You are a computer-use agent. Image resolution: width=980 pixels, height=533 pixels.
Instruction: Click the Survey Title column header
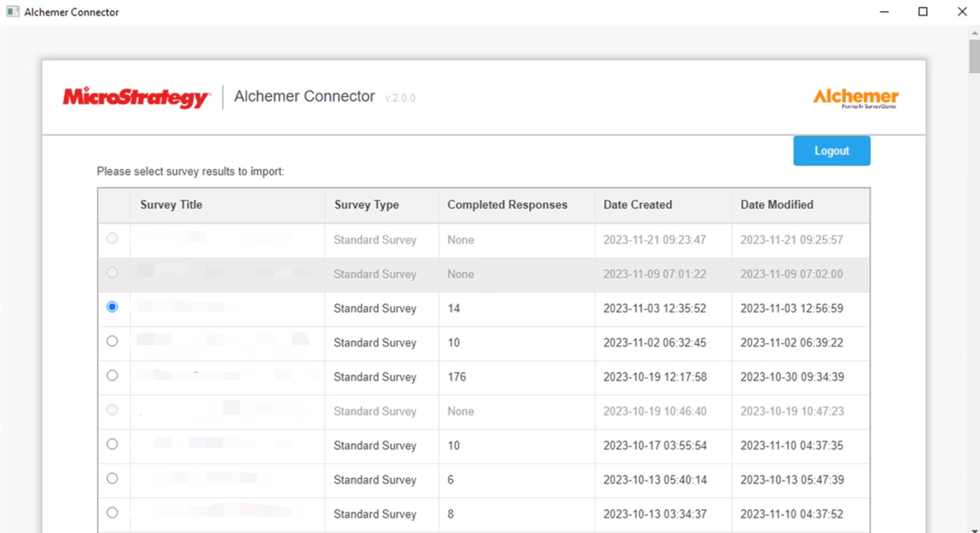171,205
